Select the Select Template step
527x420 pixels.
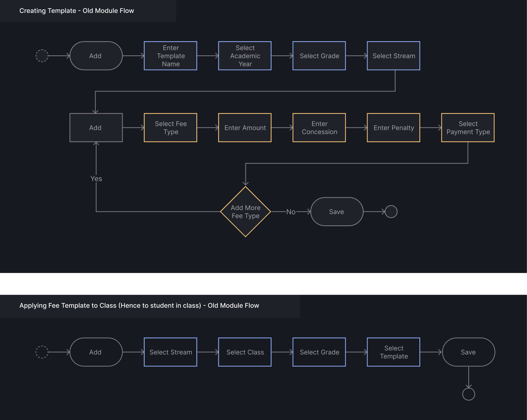[x=394, y=352]
